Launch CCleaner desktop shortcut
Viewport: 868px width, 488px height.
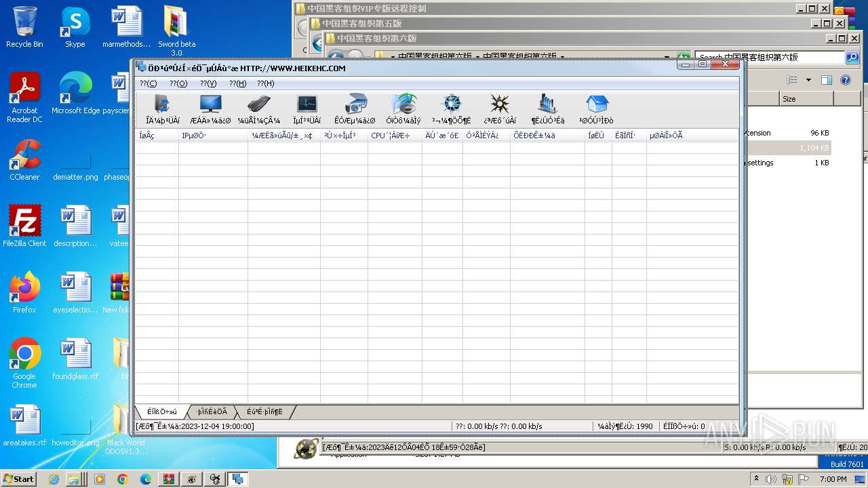tap(24, 160)
